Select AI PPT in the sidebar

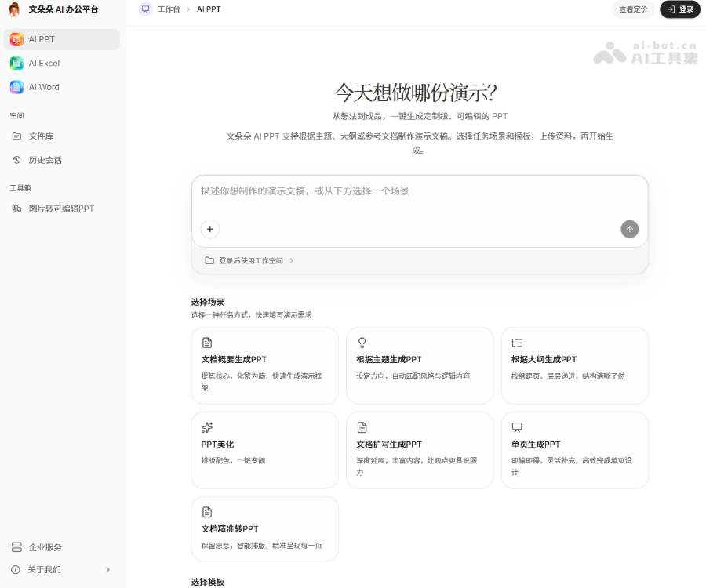pos(62,39)
